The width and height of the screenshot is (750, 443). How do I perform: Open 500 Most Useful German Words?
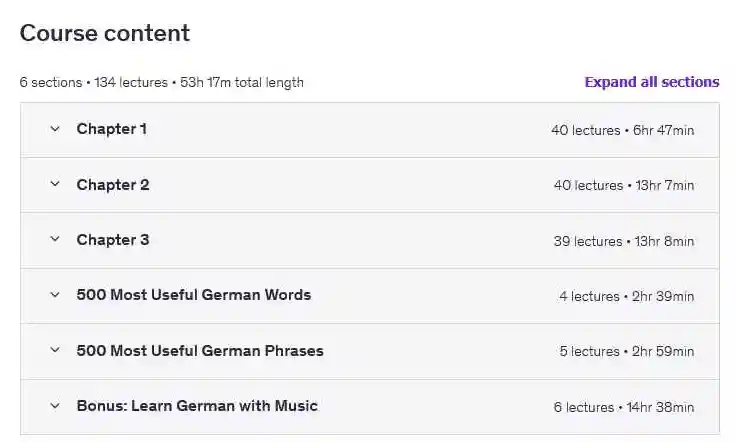coord(193,295)
